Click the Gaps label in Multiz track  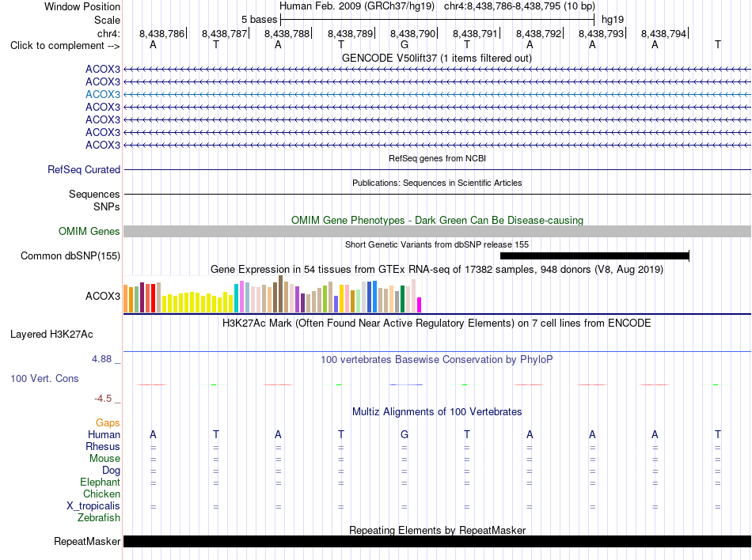click(108, 423)
